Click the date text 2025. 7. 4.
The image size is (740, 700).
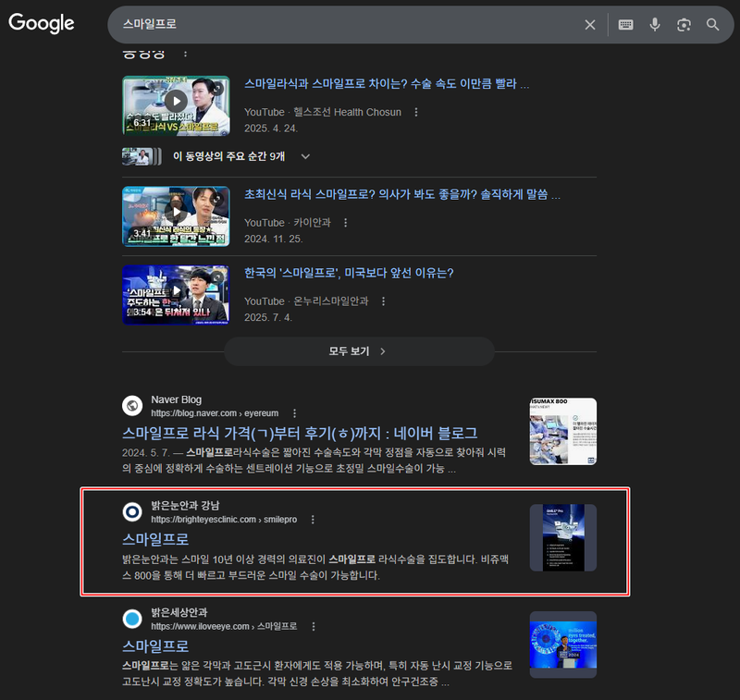268,317
